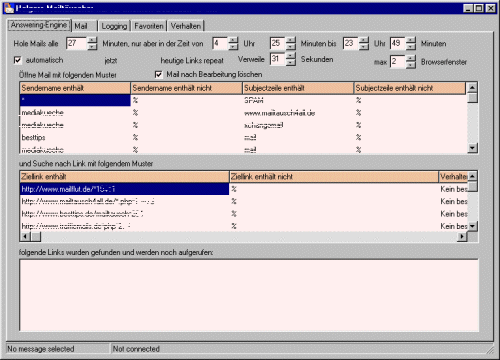Click the end hour field showing 23
This screenshot has height=360, width=500.
[351, 43]
